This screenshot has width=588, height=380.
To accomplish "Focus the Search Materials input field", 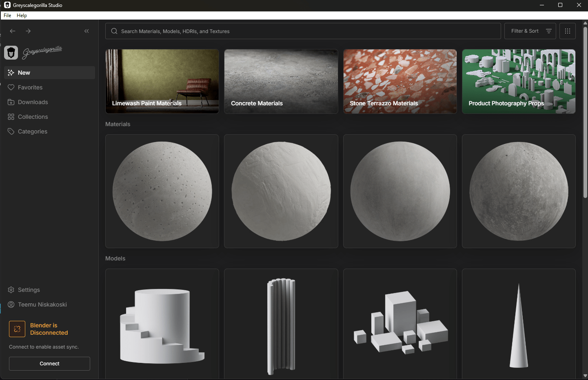I will [x=303, y=31].
